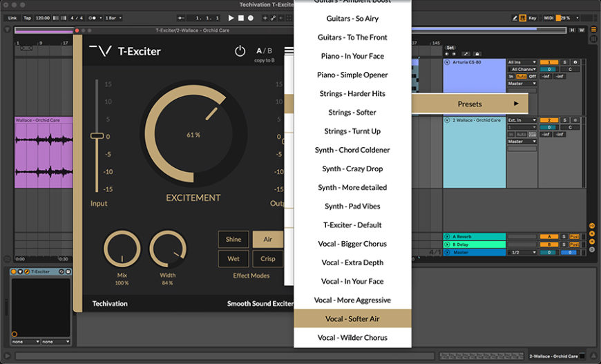Toggle the Arturia CS-80 track activator
This screenshot has width=601, height=364.
pyautogui.click(x=549, y=62)
